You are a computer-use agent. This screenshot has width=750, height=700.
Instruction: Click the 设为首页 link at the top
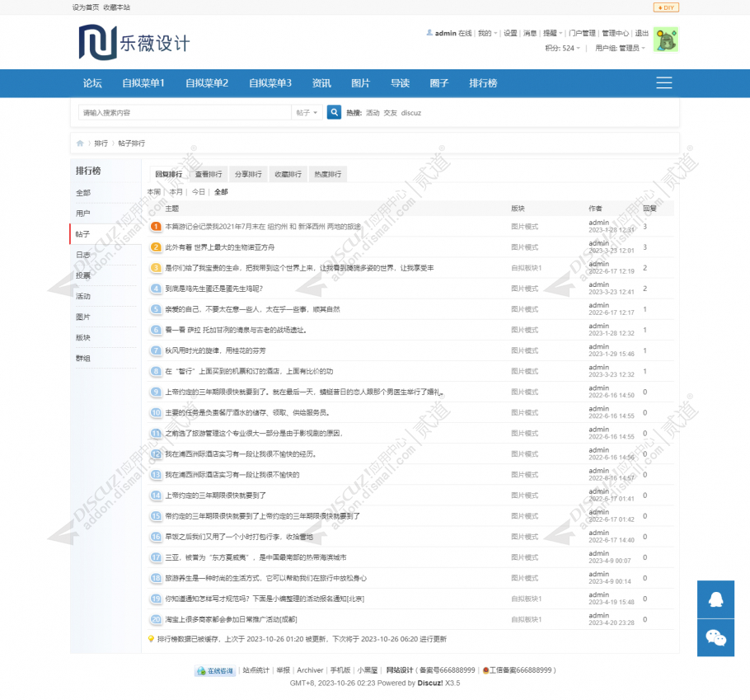click(86, 7)
